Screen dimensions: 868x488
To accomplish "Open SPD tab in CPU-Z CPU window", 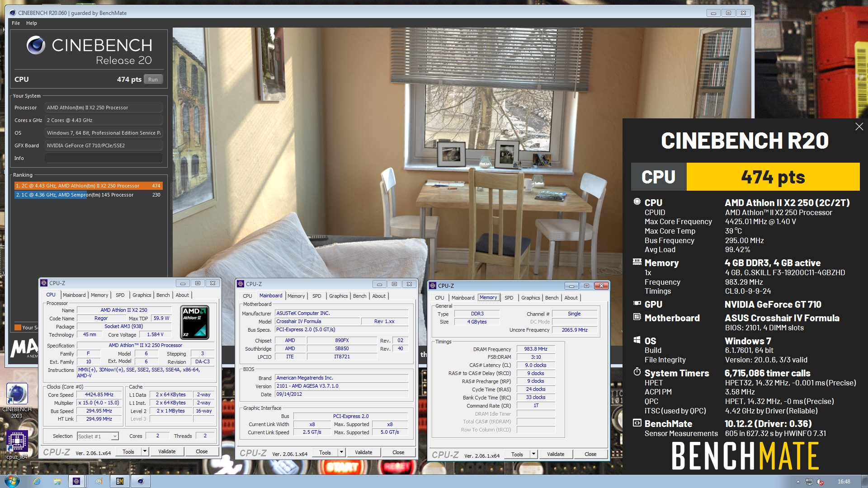I will (x=120, y=295).
